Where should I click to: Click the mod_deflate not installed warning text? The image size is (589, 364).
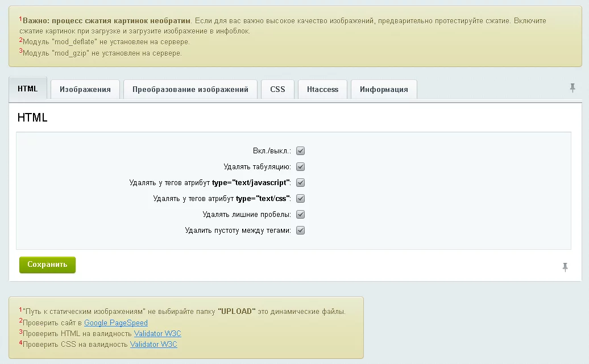point(106,42)
